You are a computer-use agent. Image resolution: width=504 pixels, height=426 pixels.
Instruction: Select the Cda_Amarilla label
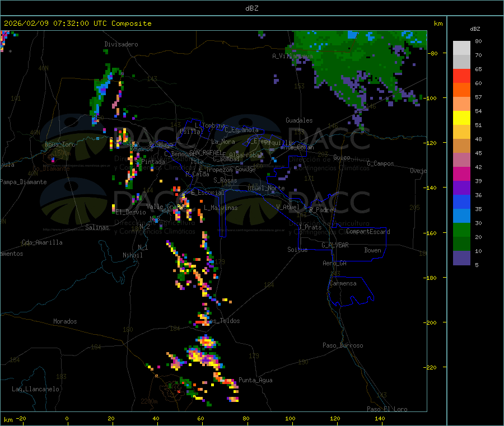pyautogui.click(x=42, y=242)
